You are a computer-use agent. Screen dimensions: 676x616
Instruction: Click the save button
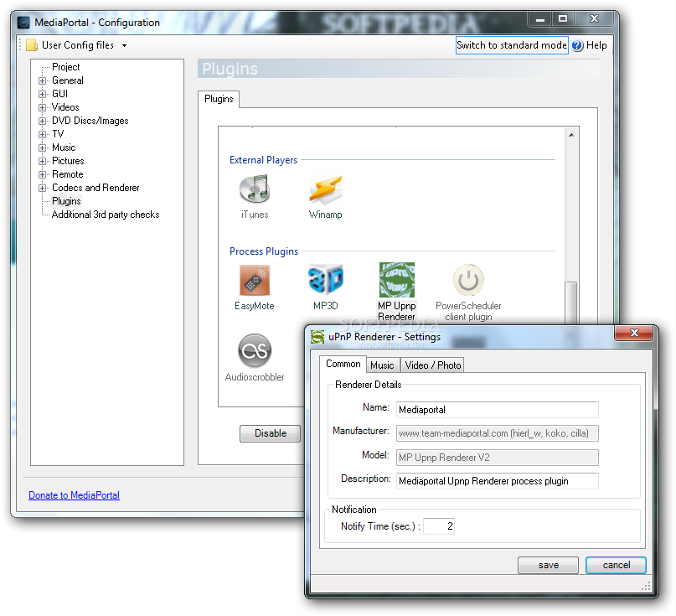pyautogui.click(x=549, y=565)
